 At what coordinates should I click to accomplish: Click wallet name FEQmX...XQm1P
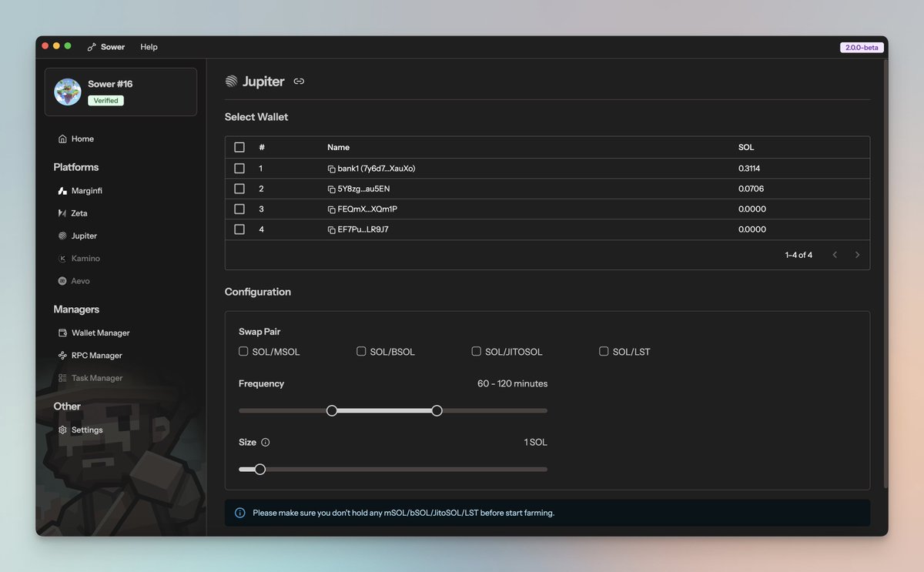coord(367,209)
